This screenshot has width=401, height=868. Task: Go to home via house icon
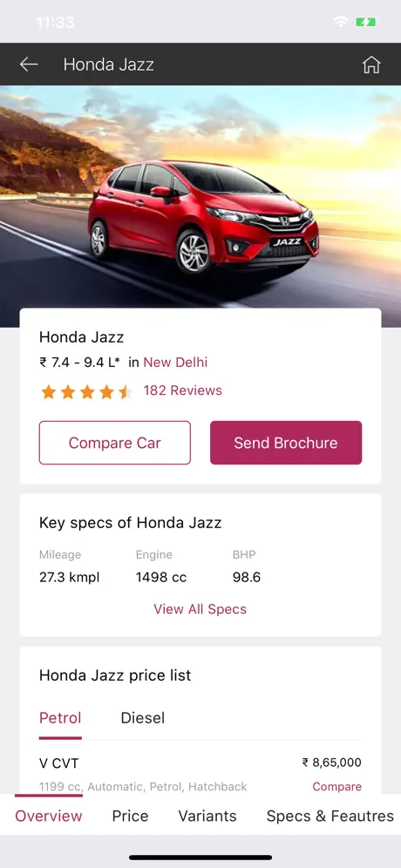371,64
